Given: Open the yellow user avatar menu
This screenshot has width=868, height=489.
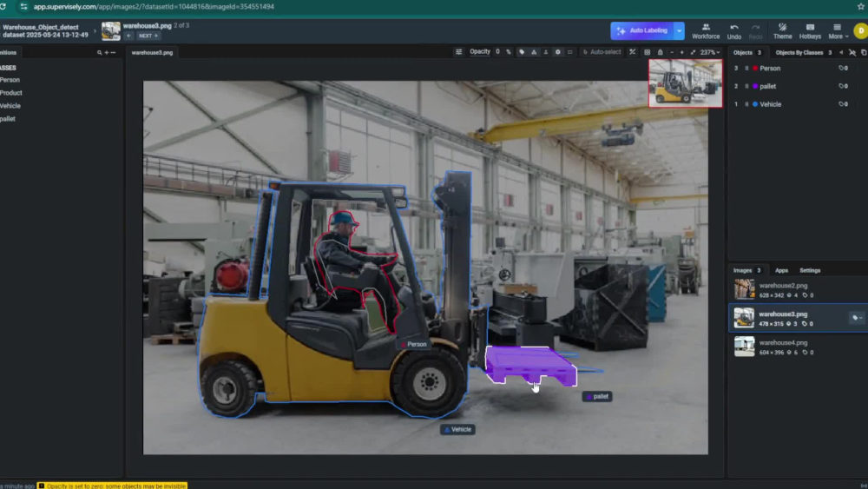Looking at the screenshot, I should tap(860, 31).
